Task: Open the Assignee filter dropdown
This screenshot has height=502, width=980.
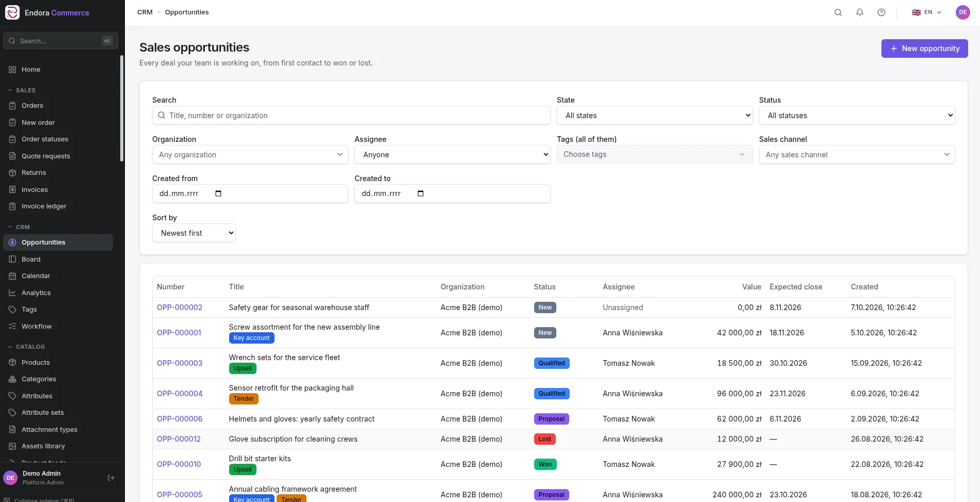Action: (x=452, y=155)
